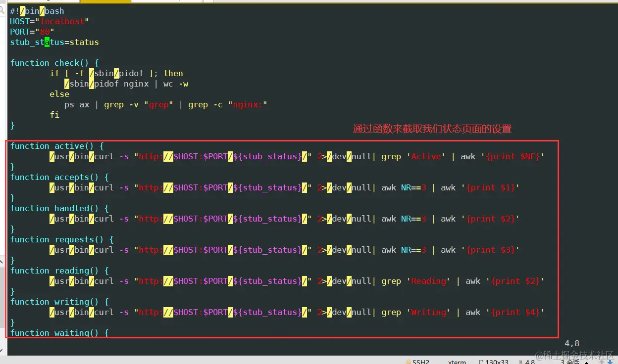618x364 pixels.
Task: Click the #!/bin/bash shebang line
Action: (37, 11)
